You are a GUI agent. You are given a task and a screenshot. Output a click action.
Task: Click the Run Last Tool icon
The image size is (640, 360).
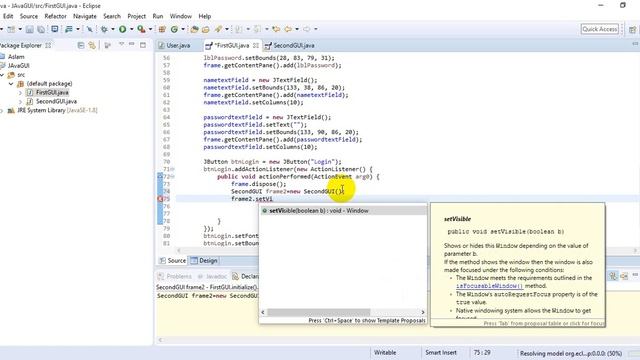tap(141, 29)
